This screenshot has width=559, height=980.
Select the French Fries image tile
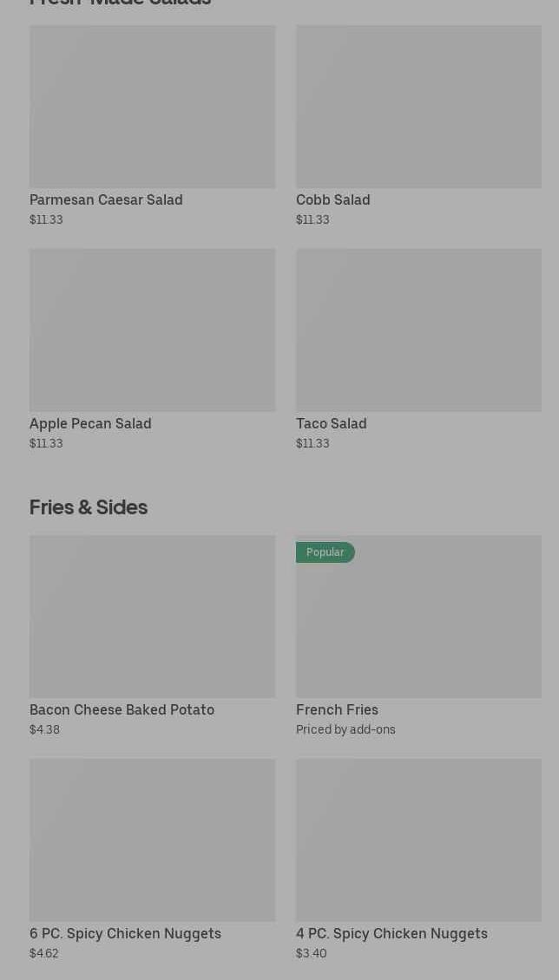418,624
